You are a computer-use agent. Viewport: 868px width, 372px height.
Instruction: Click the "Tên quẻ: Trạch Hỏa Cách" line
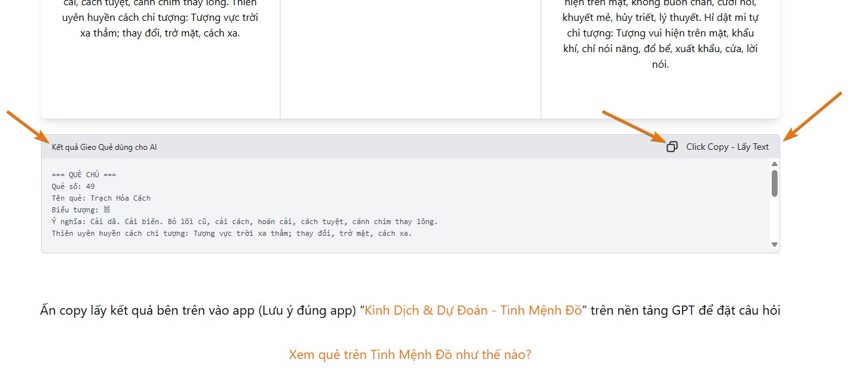(x=101, y=198)
